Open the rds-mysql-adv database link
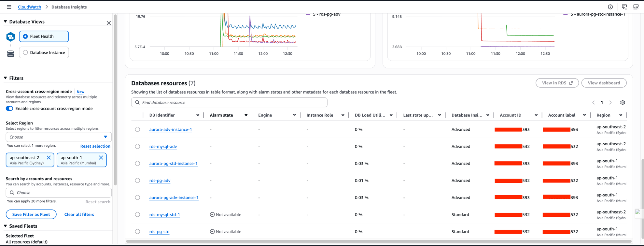Screen dimensions: 644x246 click(x=163, y=146)
